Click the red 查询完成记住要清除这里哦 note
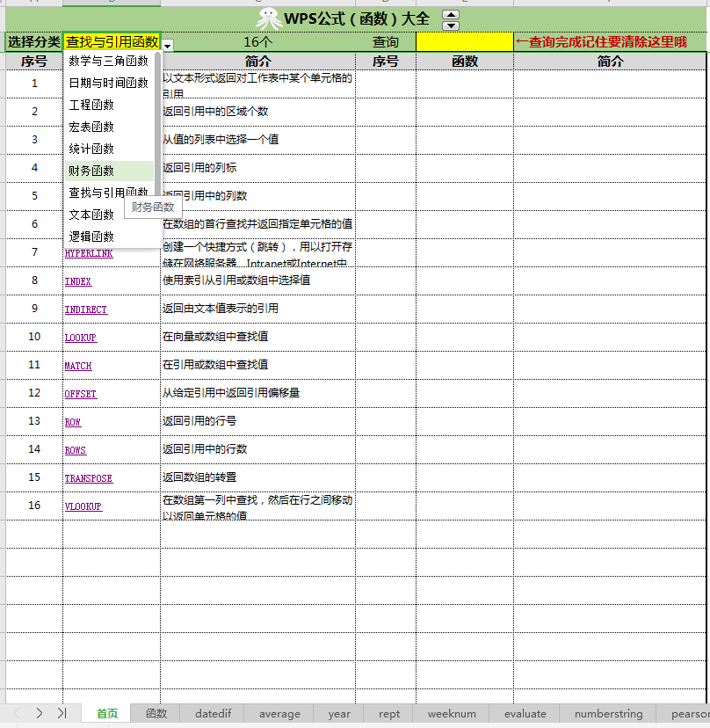 pos(601,42)
